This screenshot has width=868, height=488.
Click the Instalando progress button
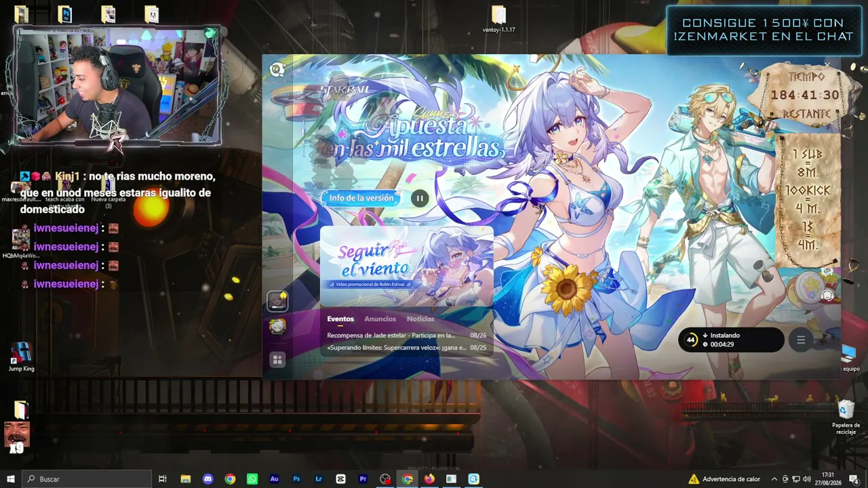pos(732,340)
